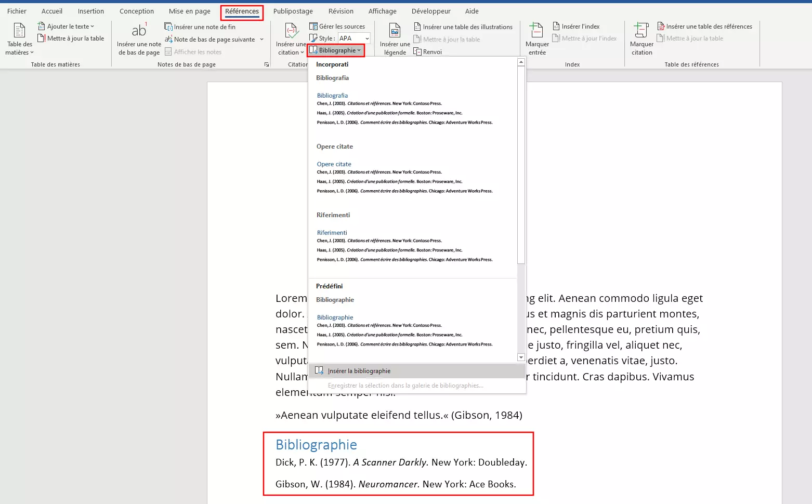Open the Style APA combo box
The height and width of the screenshot is (504, 812).
354,38
